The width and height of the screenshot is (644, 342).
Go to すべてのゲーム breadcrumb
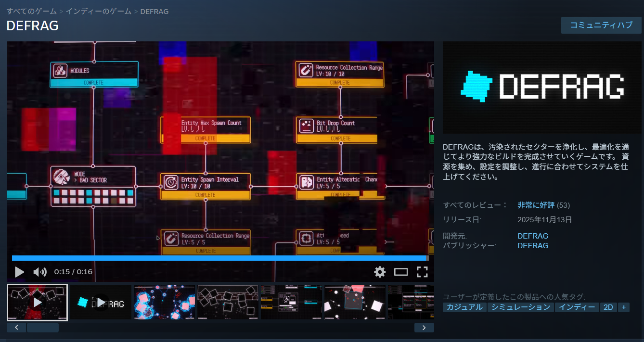point(31,11)
